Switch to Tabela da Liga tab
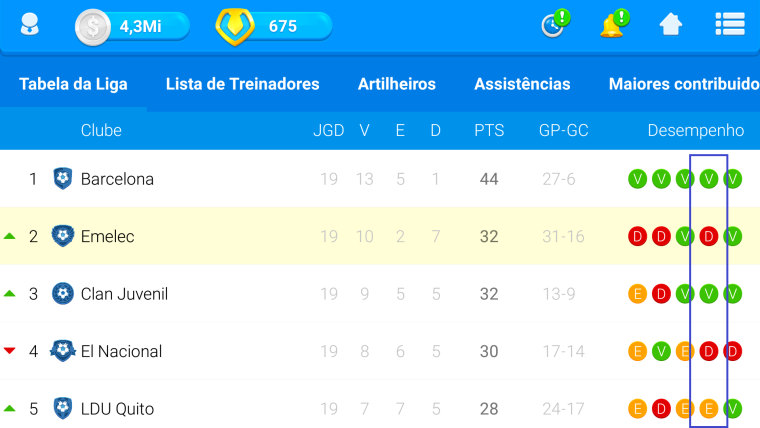Viewport: 760px width, 428px height. click(x=73, y=84)
